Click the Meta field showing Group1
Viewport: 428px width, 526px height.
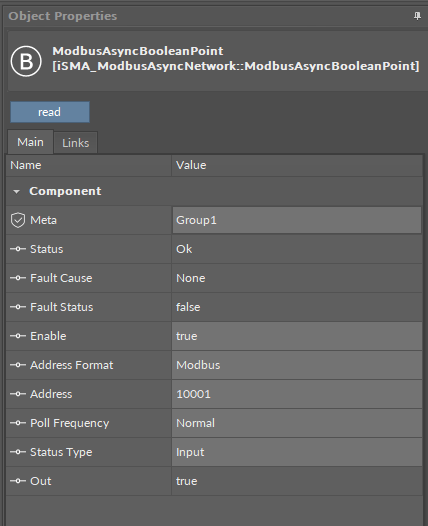(x=297, y=220)
